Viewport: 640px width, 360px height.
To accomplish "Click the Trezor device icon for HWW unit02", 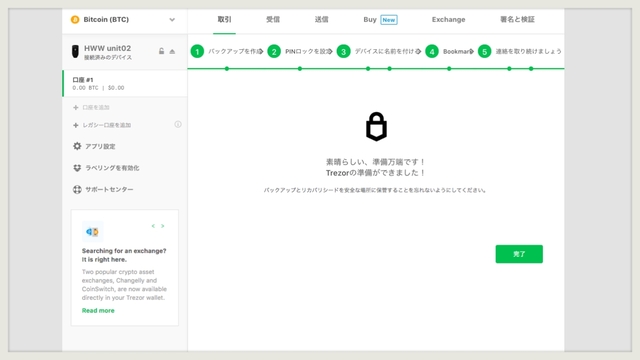I will click(x=75, y=51).
